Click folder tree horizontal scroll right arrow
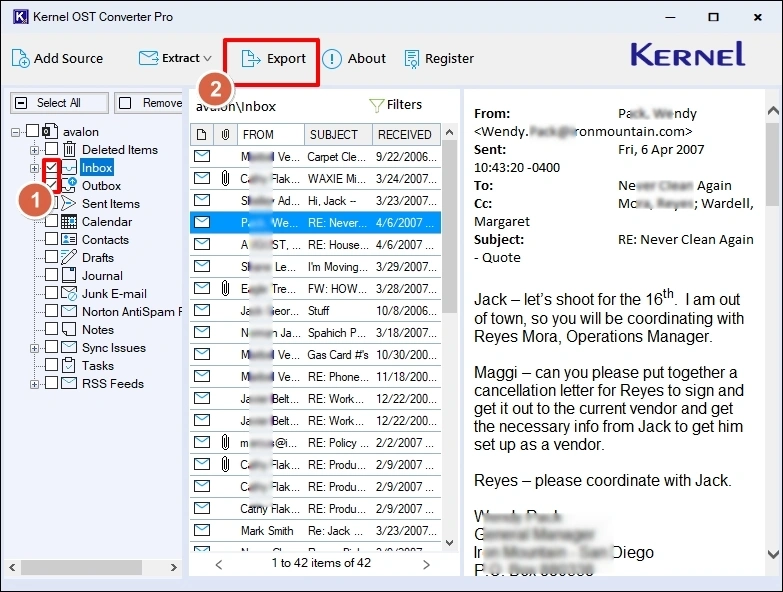 173,567
